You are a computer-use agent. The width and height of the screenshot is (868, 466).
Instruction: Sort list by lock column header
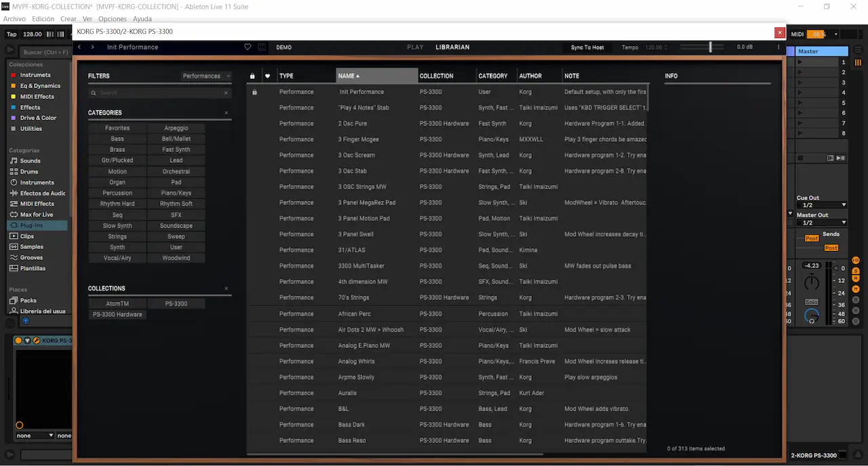[252, 76]
